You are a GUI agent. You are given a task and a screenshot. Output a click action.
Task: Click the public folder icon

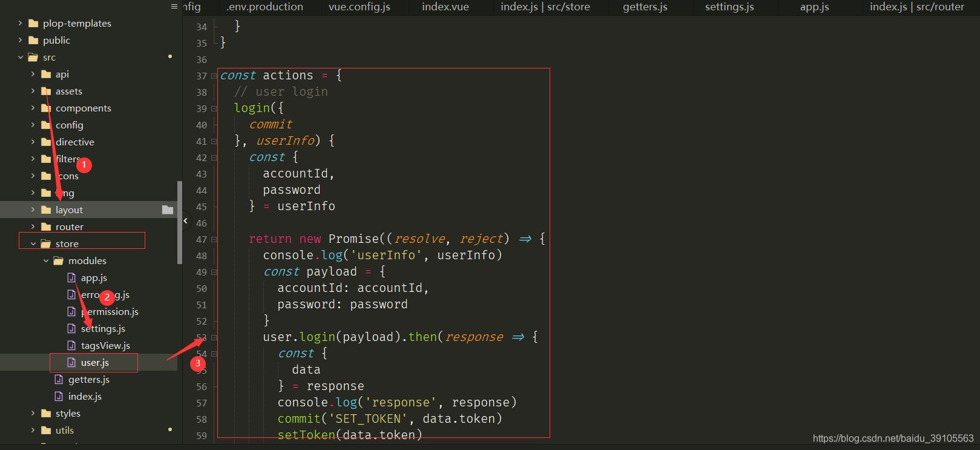pos(33,41)
